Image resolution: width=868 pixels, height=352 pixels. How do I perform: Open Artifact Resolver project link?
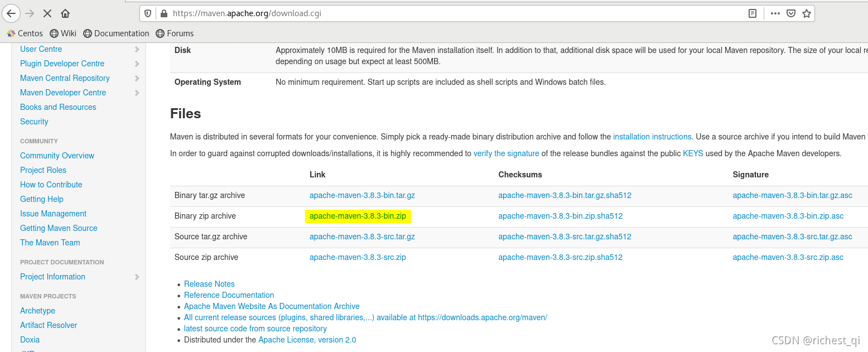(x=49, y=325)
